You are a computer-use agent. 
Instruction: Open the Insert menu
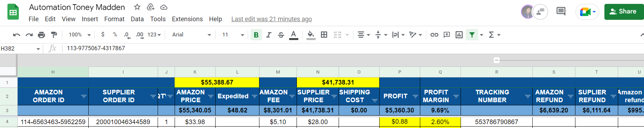click(90, 19)
